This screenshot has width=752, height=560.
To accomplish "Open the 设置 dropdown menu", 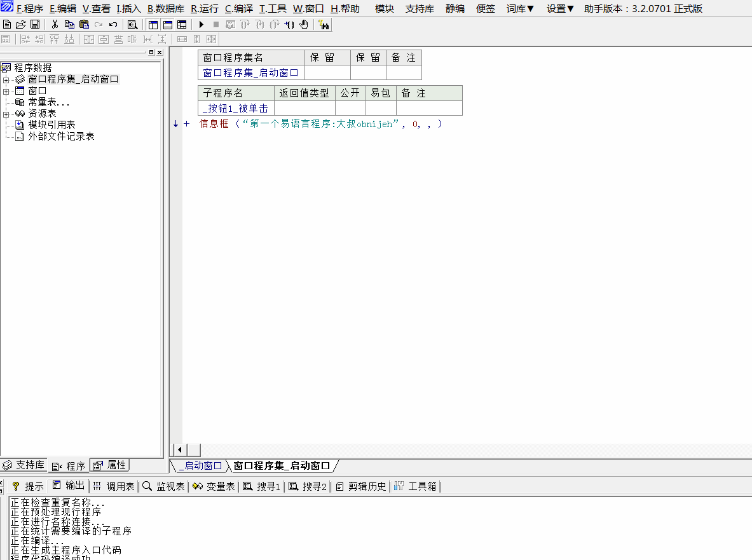I will pyautogui.click(x=560, y=9).
